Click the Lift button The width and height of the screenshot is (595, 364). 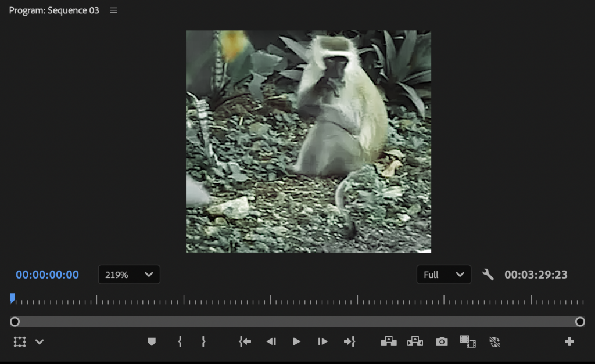pyautogui.click(x=389, y=341)
